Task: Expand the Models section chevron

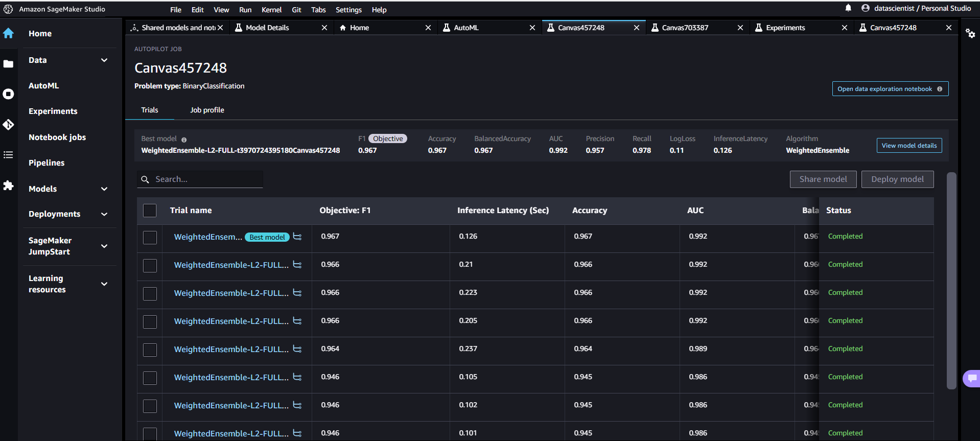Action: [104, 189]
